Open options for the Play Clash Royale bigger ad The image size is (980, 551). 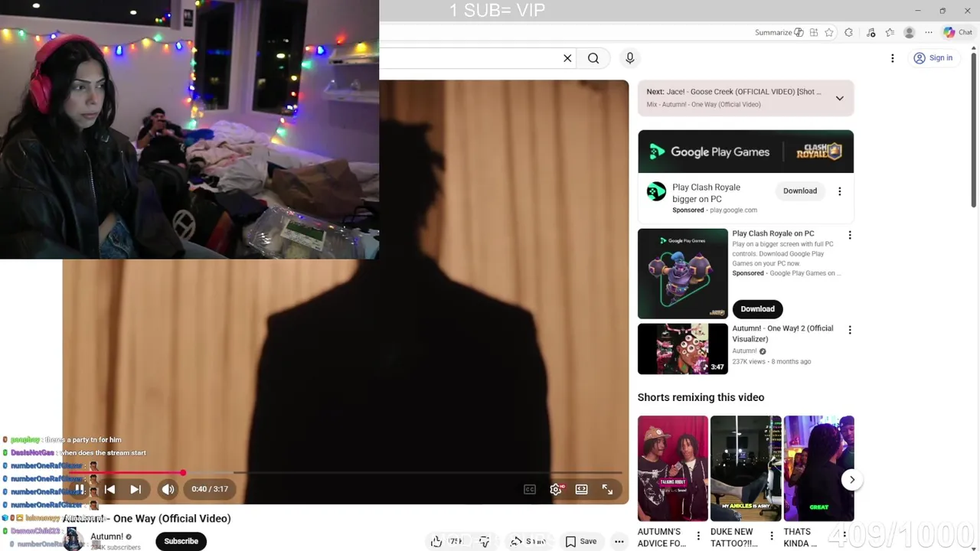[840, 191]
